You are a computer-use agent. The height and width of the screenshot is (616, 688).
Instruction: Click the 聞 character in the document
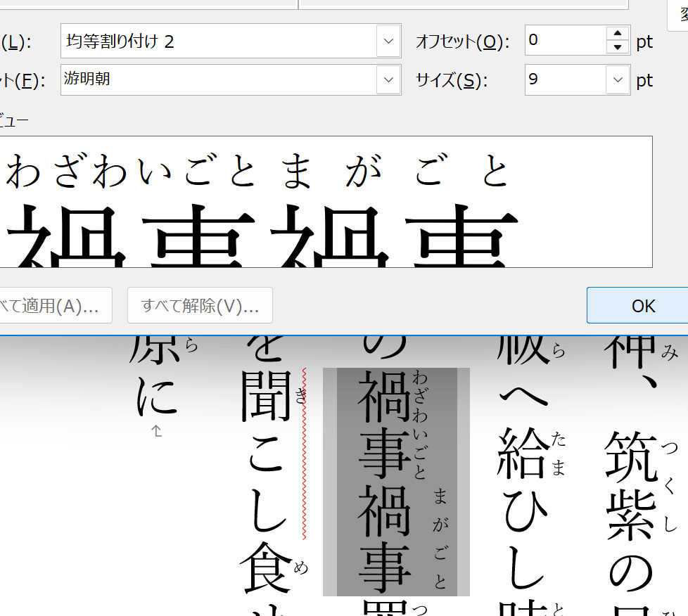coord(266,397)
